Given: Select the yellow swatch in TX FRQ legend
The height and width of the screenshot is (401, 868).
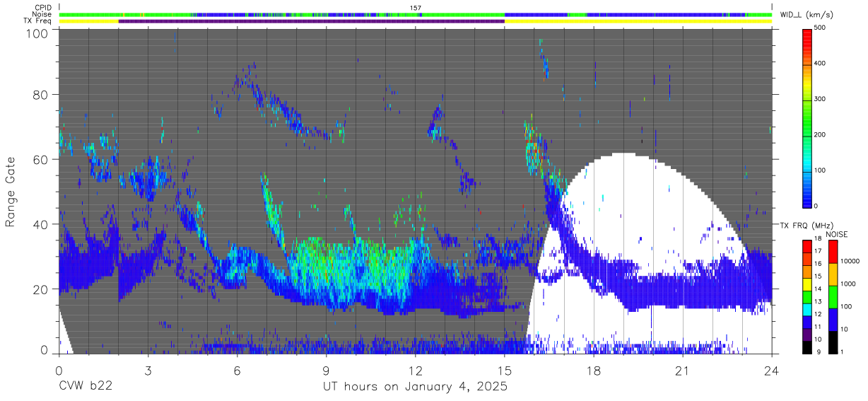Looking at the screenshot, I should (x=808, y=283).
